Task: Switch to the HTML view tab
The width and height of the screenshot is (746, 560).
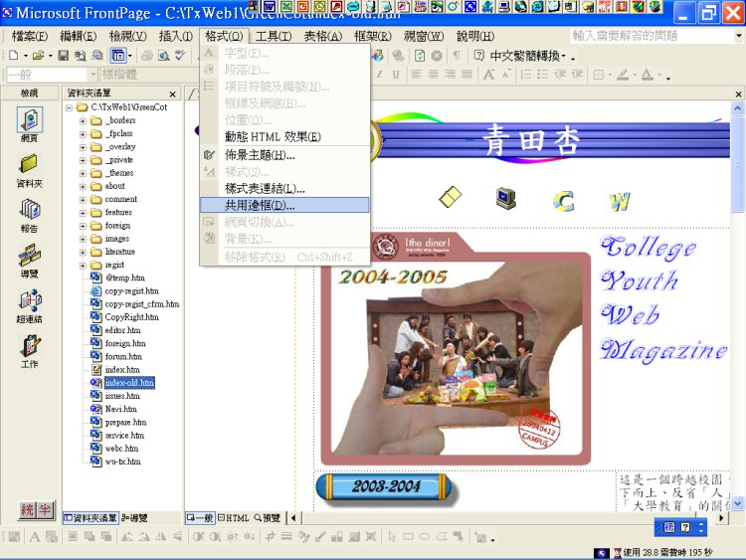Action: [x=236, y=518]
